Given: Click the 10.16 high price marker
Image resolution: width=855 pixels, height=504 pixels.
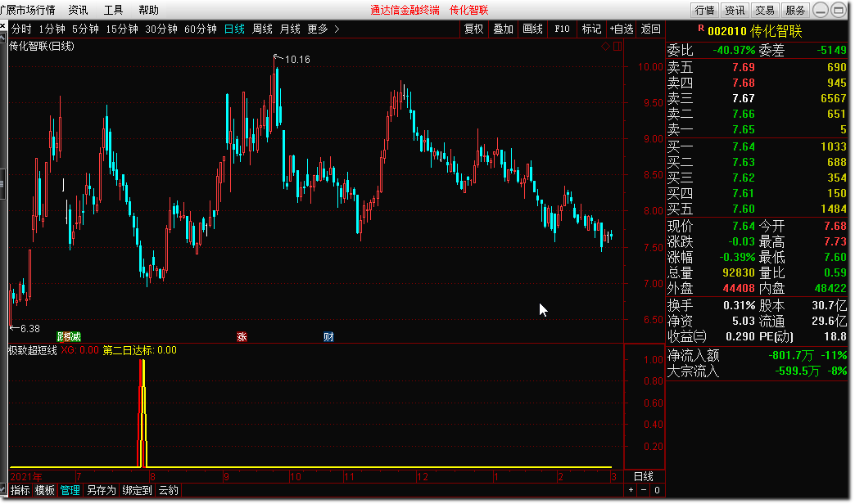Looking at the screenshot, I should [x=297, y=60].
